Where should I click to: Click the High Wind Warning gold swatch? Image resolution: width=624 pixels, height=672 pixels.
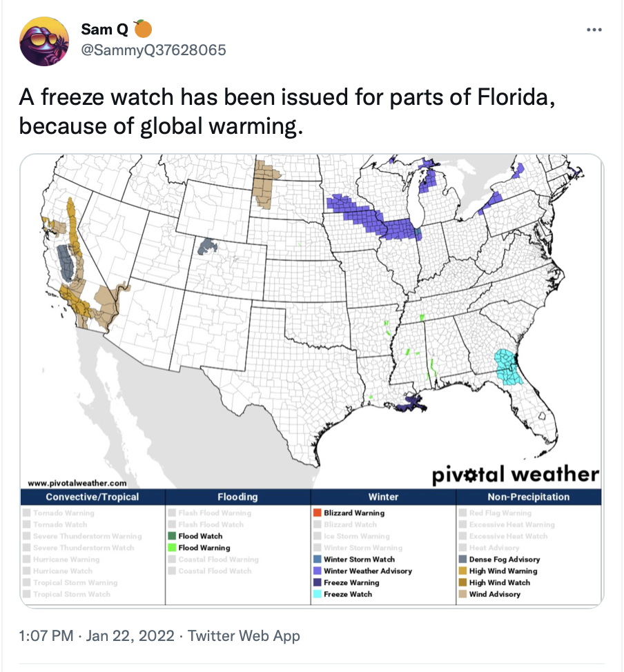coord(462,571)
